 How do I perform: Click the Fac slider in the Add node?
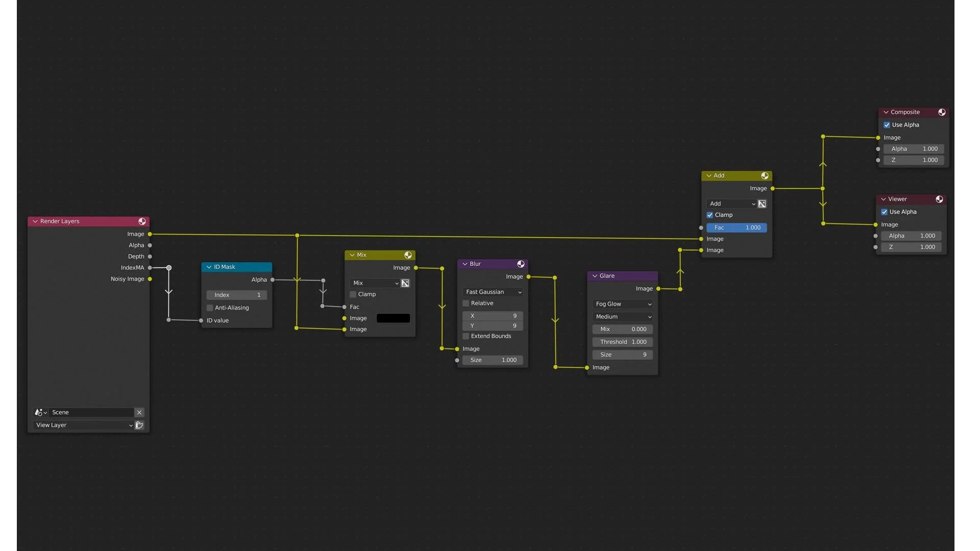(737, 228)
